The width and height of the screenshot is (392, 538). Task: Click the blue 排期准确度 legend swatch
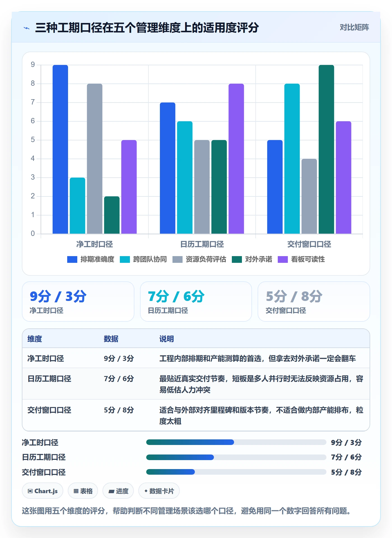pos(72,259)
